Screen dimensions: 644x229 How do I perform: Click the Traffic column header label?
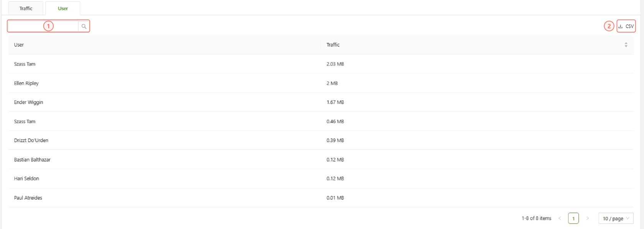(333, 45)
